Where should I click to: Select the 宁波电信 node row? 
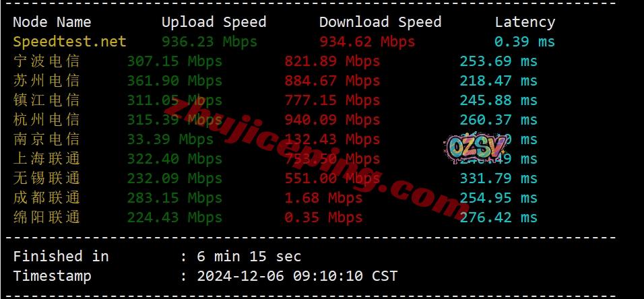coord(275,61)
